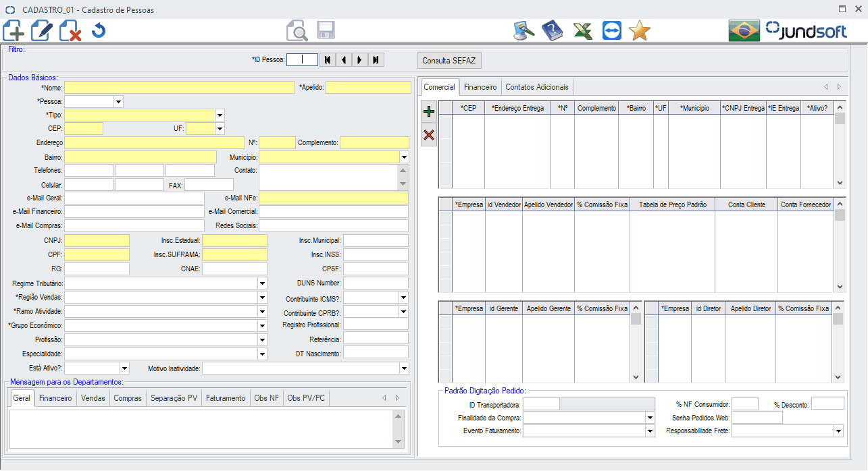
Task: Expand the Está Ativo? dropdown
Action: [124, 368]
